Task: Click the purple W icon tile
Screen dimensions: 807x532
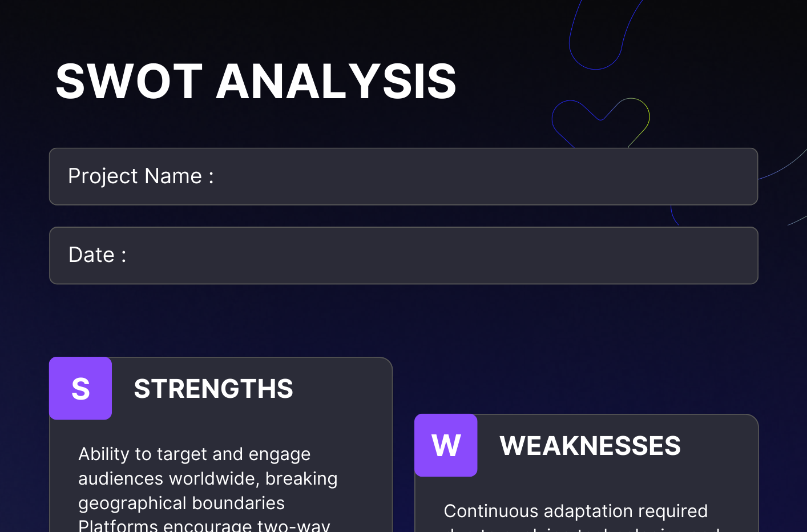Action: point(446,445)
